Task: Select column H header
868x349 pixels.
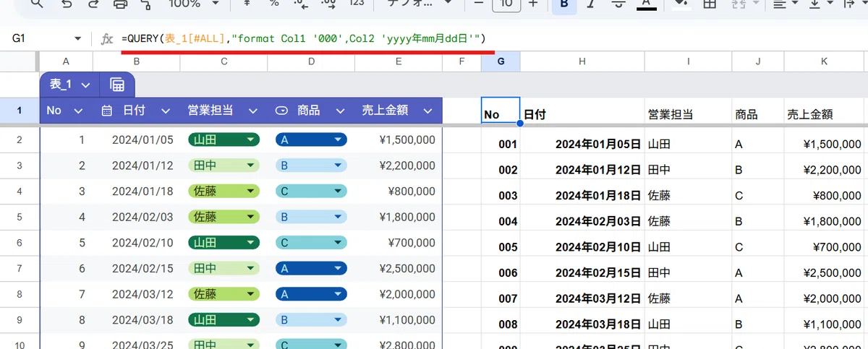Action: click(x=582, y=61)
